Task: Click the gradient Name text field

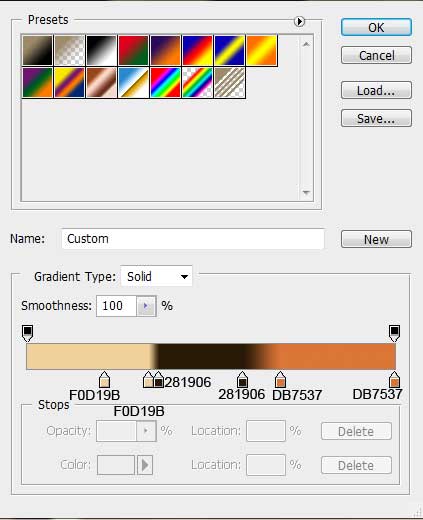Action: pos(193,239)
